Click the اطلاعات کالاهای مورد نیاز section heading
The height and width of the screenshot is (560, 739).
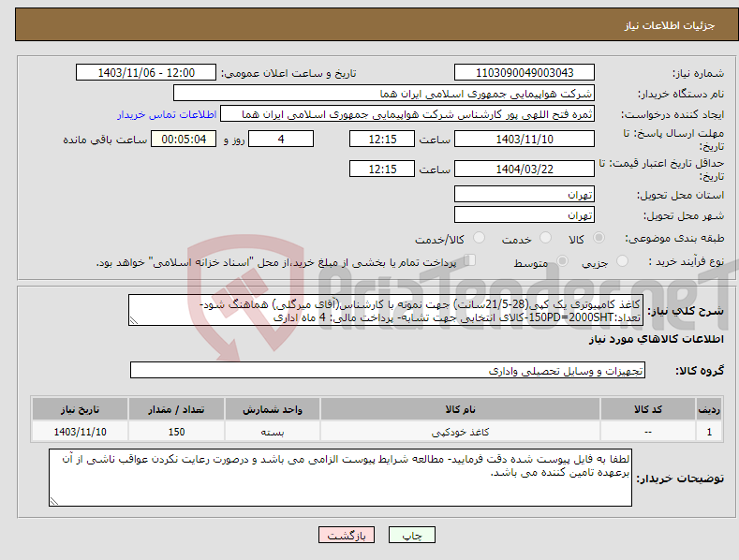tap(656, 339)
